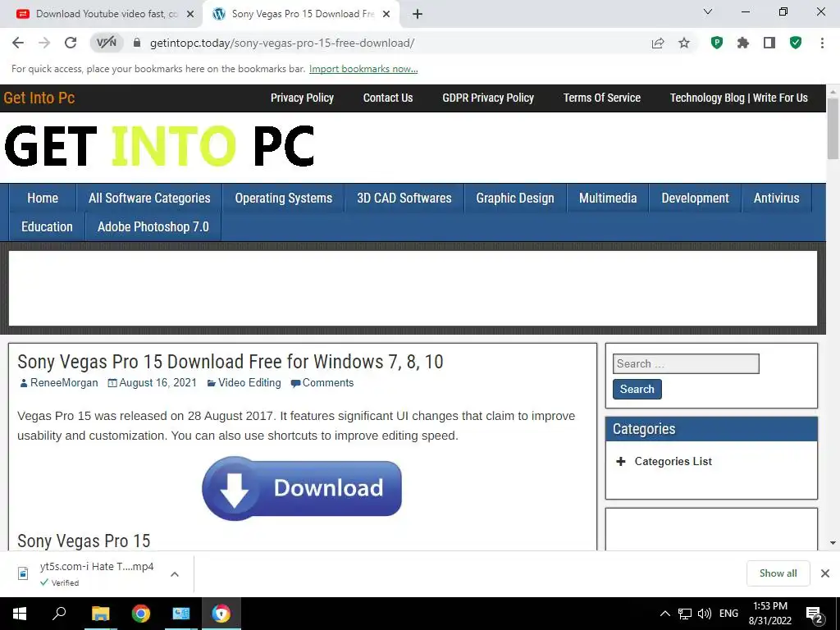
Task: Open 3D CAD Softwares menu item
Action: (404, 199)
